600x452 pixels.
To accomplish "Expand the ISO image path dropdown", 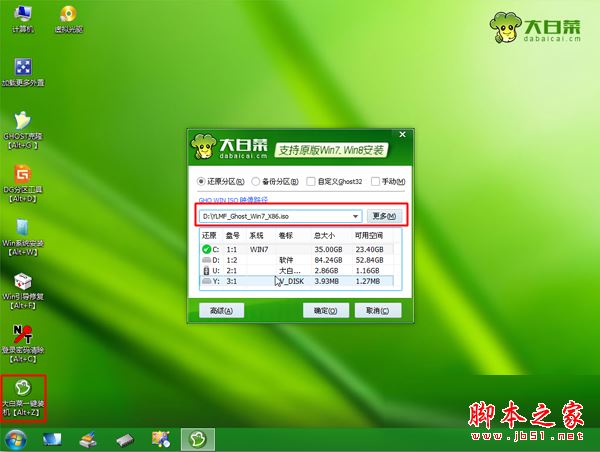I will (355, 216).
